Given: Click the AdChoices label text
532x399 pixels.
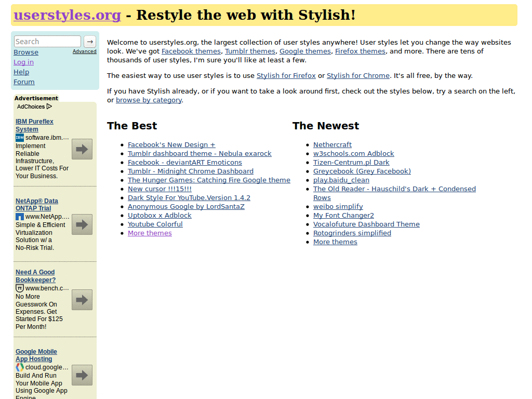Looking at the screenshot, I should point(31,107).
